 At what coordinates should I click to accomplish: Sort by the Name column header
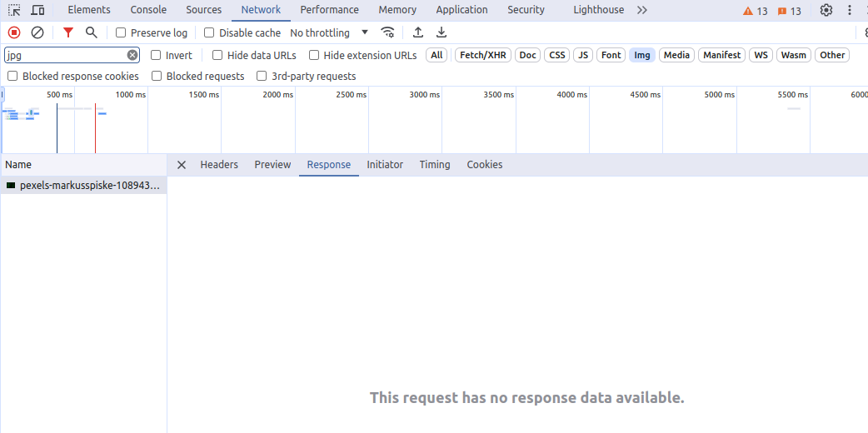[83, 164]
